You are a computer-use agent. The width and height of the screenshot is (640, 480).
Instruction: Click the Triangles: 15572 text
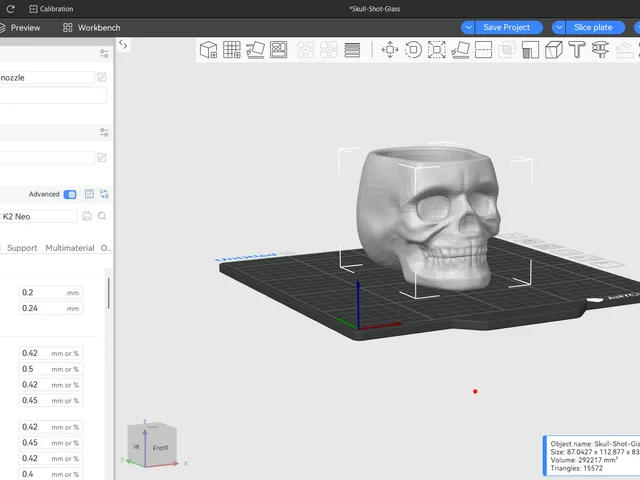coord(576,468)
